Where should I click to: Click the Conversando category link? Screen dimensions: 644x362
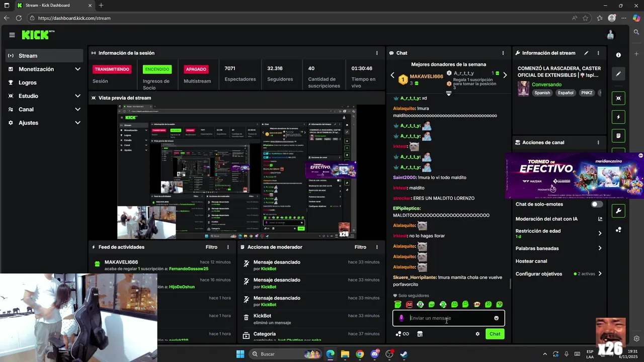(x=546, y=84)
